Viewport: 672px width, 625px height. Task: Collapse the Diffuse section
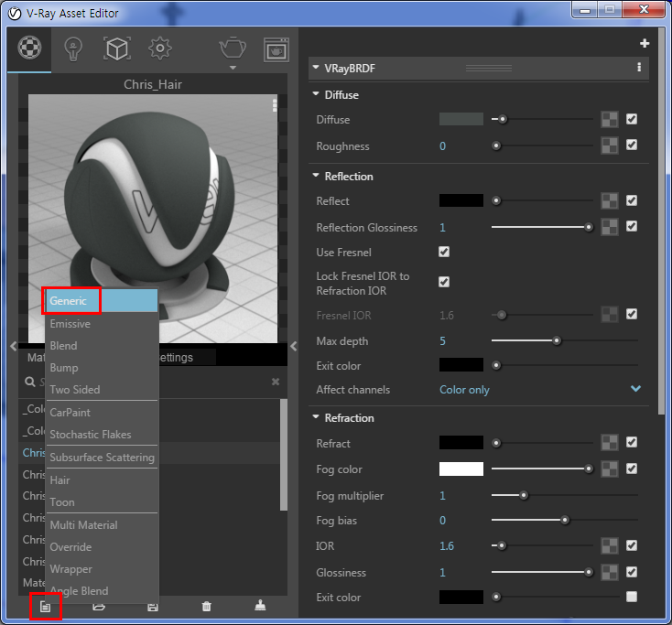point(316,94)
